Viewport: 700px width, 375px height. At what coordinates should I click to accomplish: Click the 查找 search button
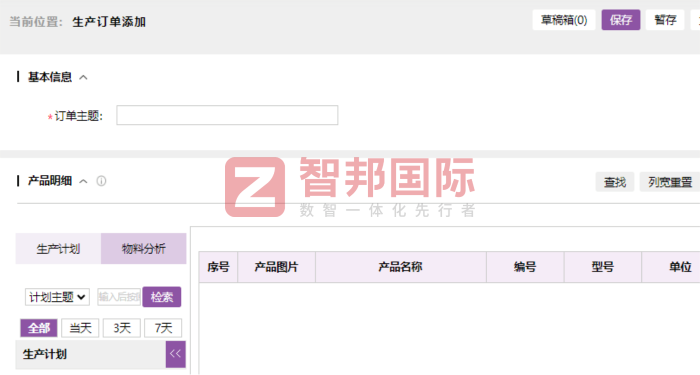coord(615,182)
